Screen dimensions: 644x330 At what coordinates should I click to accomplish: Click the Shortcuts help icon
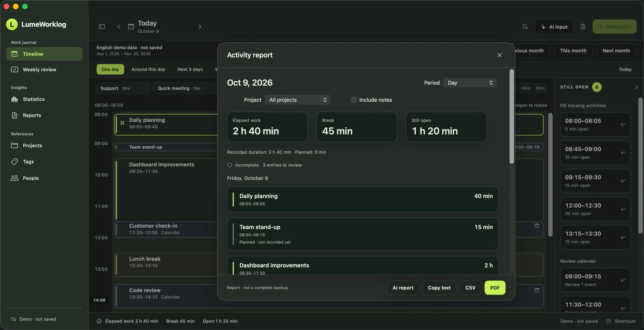(609, 321)
